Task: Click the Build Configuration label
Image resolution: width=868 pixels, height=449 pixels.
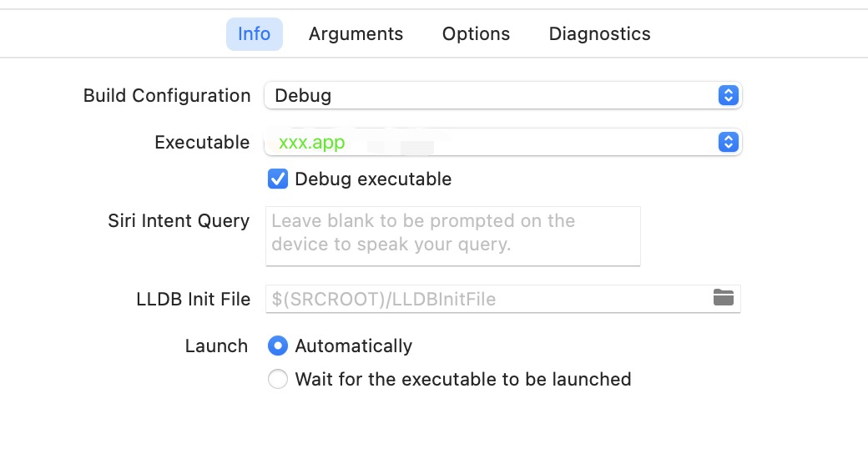Action: (x=167, y=95)
